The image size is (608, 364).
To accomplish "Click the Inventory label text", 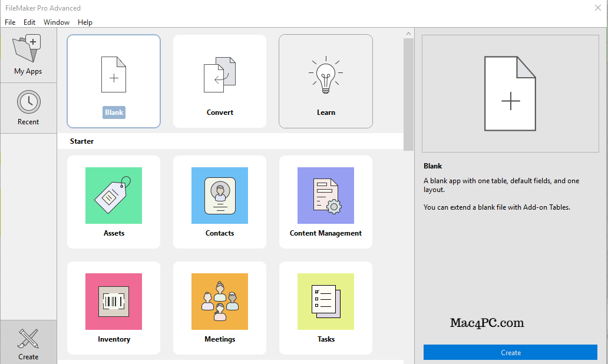I will (114, 339).
